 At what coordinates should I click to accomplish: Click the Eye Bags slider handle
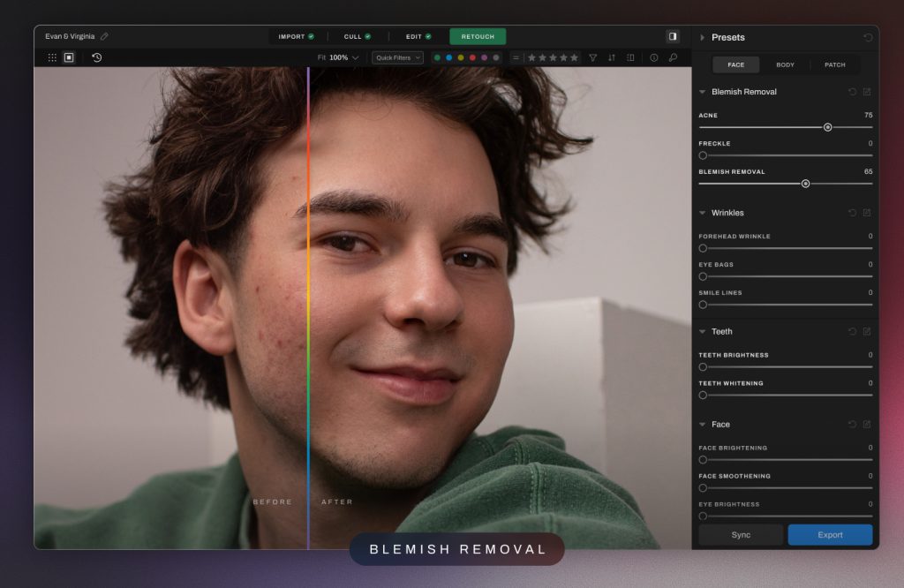(x=703, y=276)
